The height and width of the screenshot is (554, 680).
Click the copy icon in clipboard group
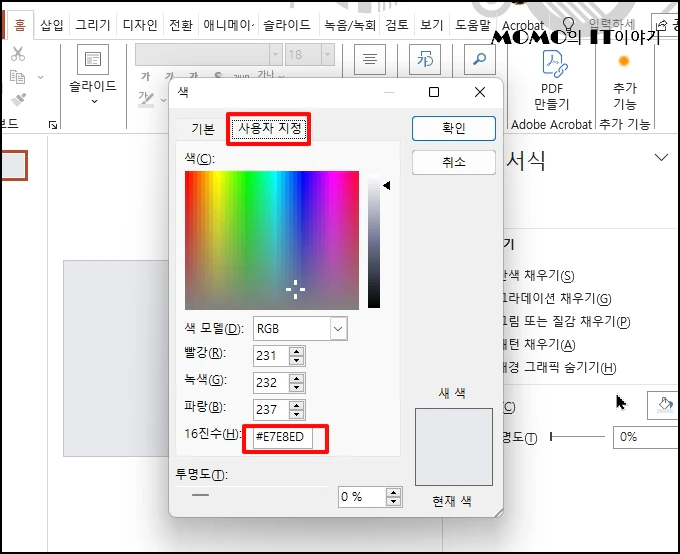click(x=18, y=77)
